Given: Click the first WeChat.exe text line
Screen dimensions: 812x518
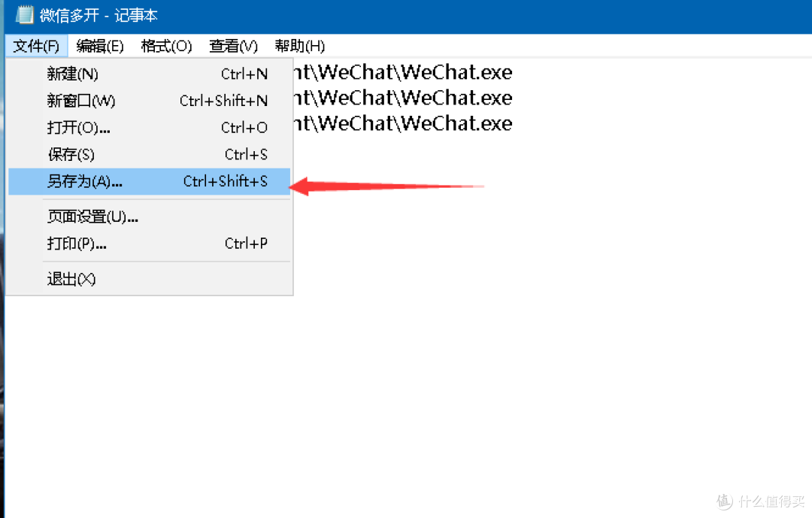Looking at the screenshot, I should coord(403,72).
